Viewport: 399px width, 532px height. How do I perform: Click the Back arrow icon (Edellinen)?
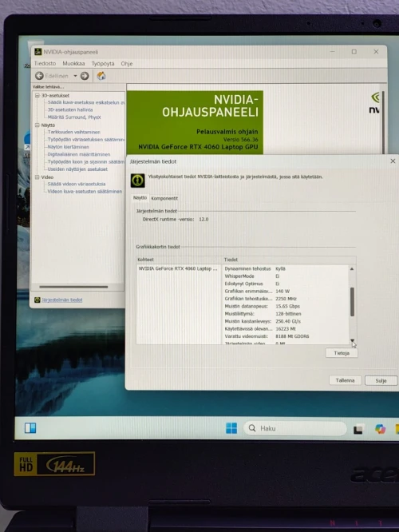[x=39, y=76]
